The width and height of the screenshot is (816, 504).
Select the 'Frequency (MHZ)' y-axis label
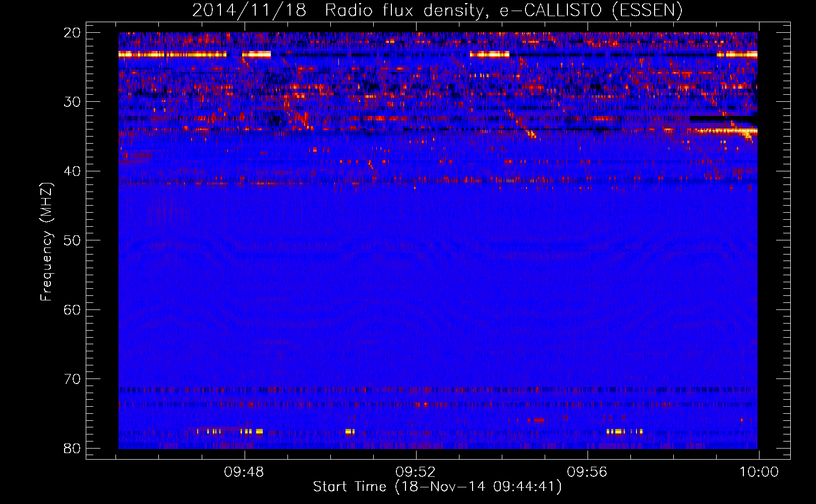click(x=46, y=241)
